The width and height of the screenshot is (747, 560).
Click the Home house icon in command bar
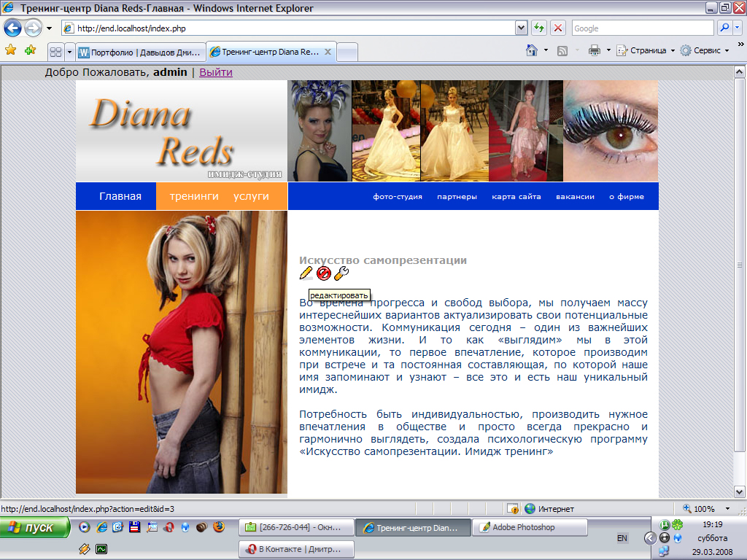tap(532, 50)
